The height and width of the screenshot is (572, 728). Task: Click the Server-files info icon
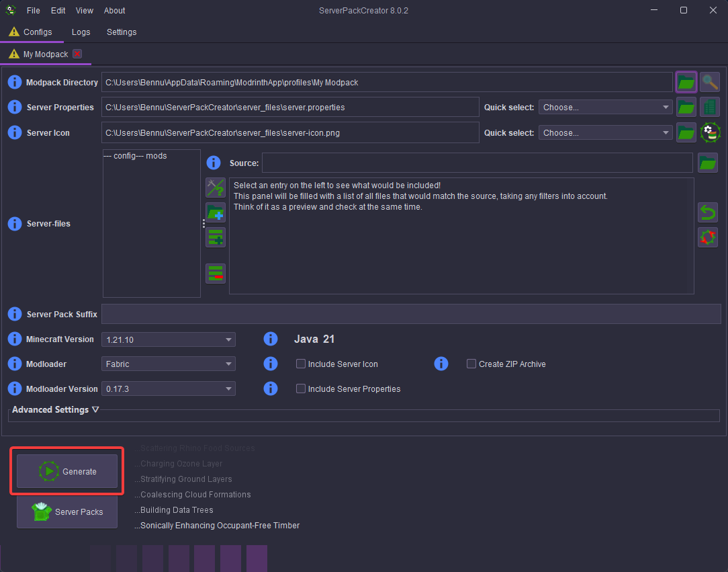click(x=14, y=224)
